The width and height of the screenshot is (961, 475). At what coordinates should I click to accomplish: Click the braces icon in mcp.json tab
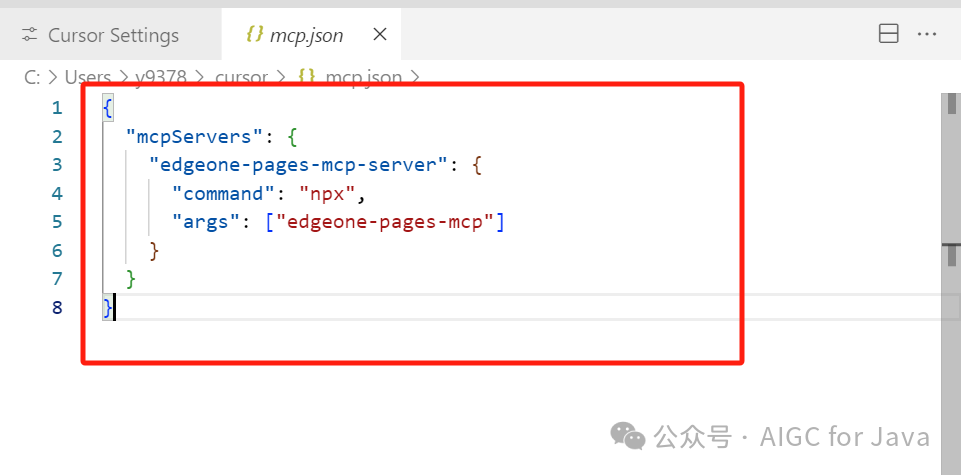[x=254, y=35]
